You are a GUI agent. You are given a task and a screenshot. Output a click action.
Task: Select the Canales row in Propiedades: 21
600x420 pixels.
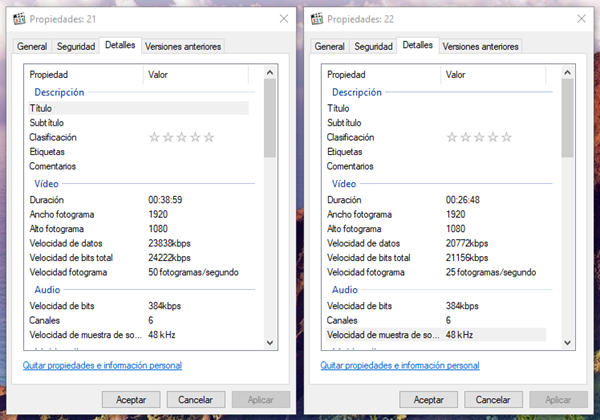[138, 320]
